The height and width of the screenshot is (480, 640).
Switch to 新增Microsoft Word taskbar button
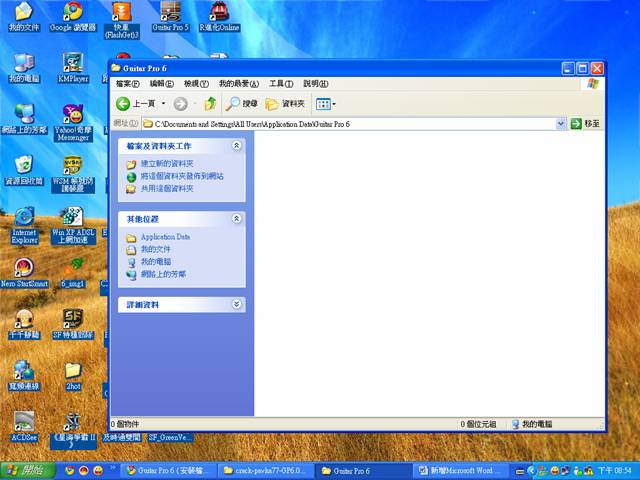(x=461, y=471)
